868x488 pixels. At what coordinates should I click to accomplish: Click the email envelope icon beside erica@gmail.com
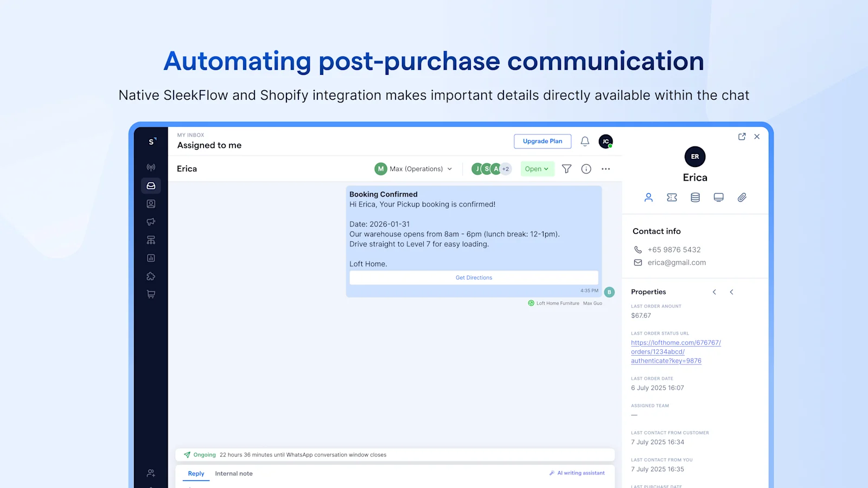click(x=638, y=262)
